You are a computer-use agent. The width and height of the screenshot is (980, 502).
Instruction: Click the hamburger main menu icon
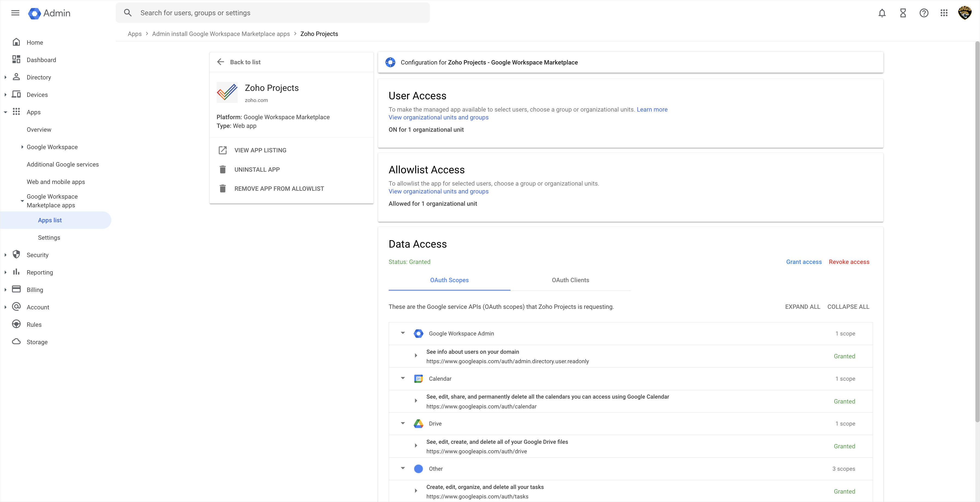coord(15,13)
